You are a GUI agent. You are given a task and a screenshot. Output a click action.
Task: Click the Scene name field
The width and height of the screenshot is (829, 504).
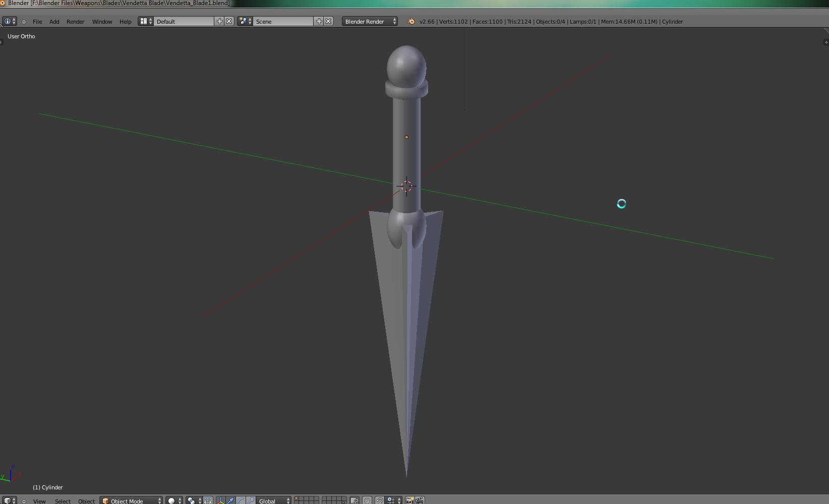coord(283,21)
